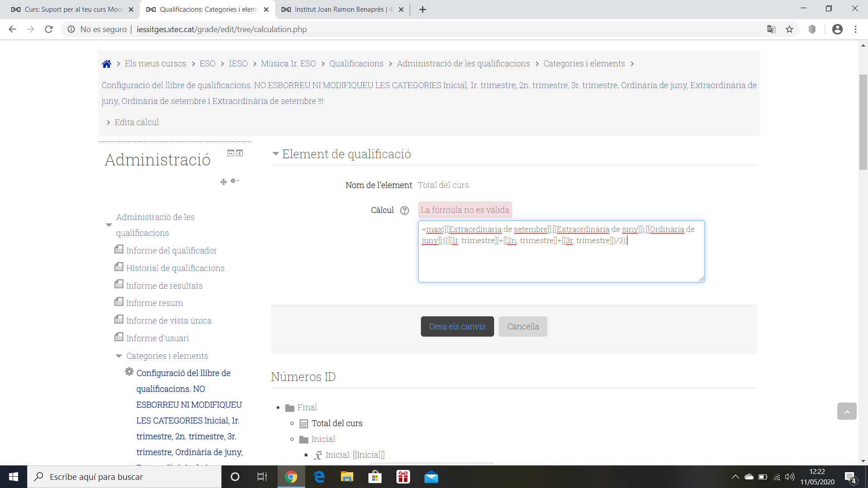Collapse Categories i elements tree node
The width and height of the screenshot is (868, 488).
tap(119, 356)
